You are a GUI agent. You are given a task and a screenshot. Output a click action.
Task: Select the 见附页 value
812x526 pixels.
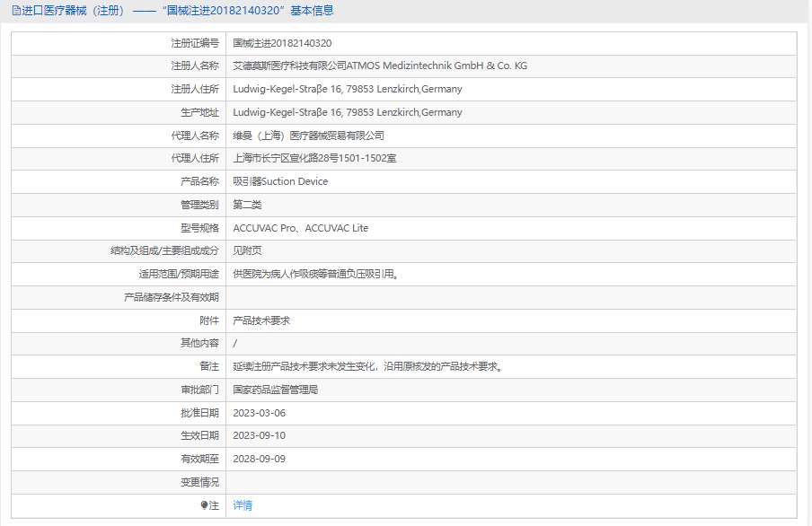247,250
